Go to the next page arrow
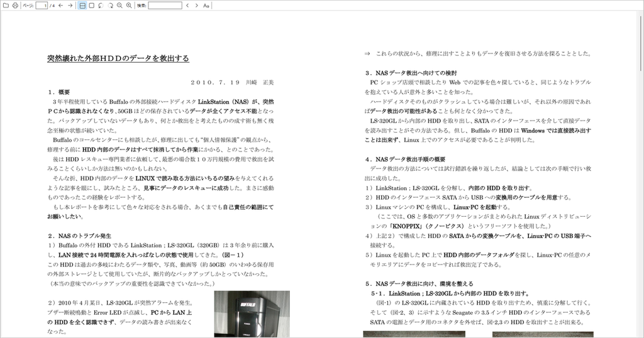 click(70, 5)
